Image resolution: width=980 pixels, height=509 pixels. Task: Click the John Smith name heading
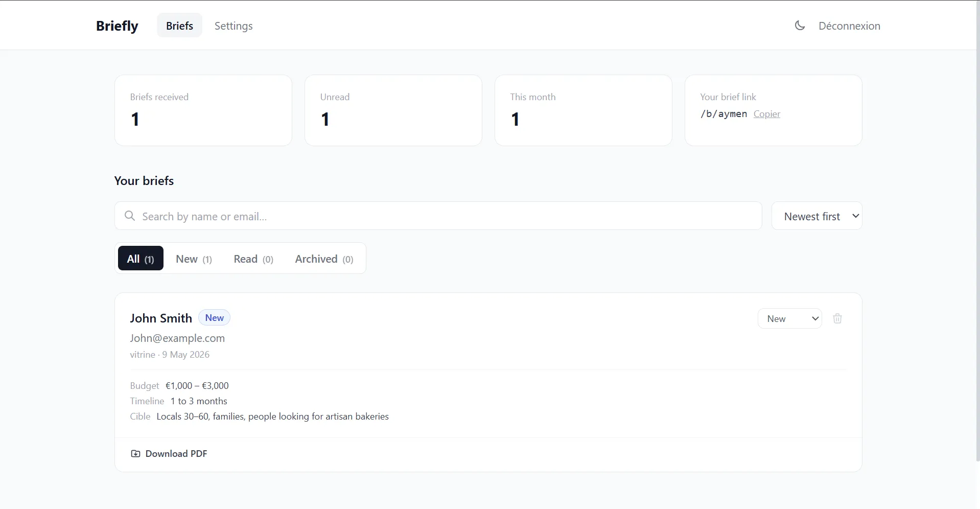(x=161, y=318)
